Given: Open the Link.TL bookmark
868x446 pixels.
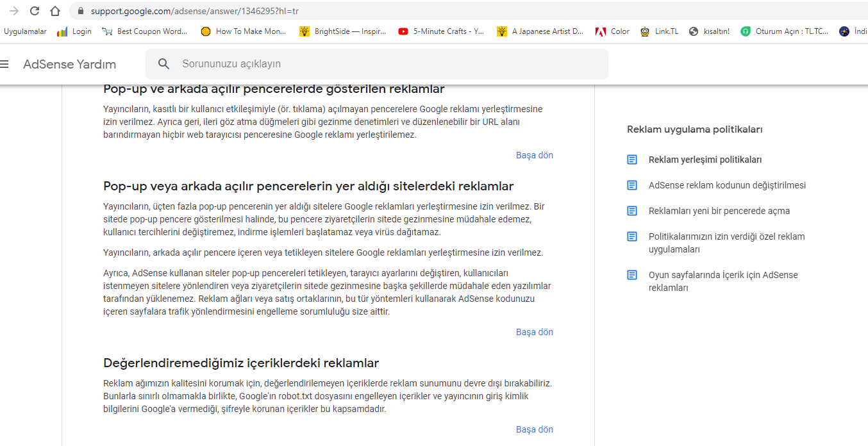Looking at the screenshot, I should coord(660,31).
